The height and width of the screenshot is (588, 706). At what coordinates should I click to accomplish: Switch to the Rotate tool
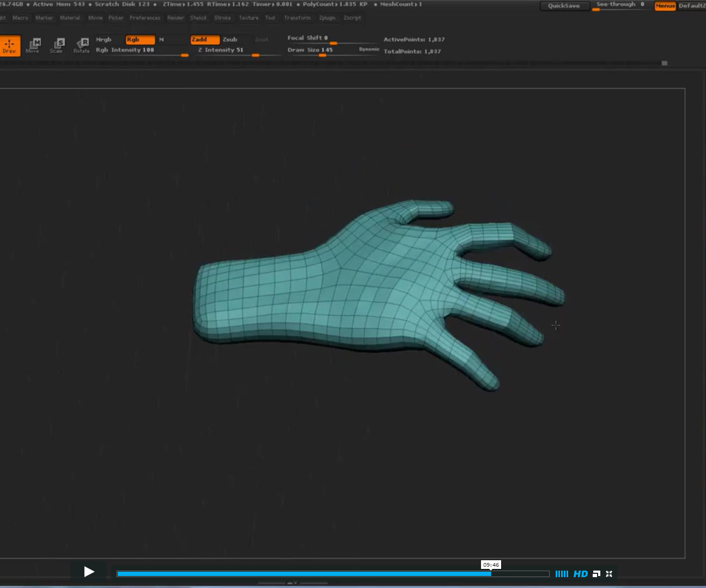(x=81, y=46)
